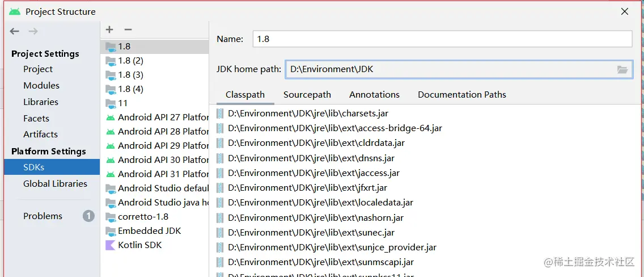
Task: Open Libraries settings
Action: point(41,102)
